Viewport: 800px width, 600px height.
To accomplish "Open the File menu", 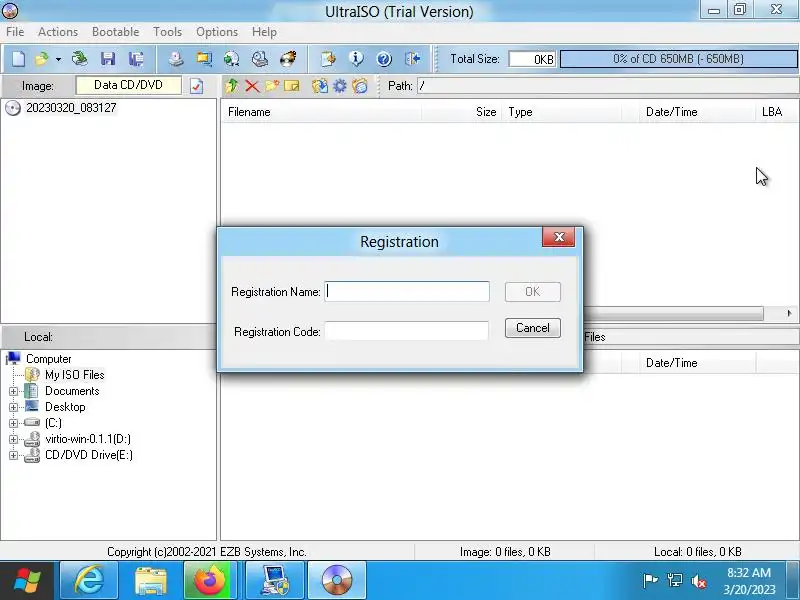I will click(15, 32).
